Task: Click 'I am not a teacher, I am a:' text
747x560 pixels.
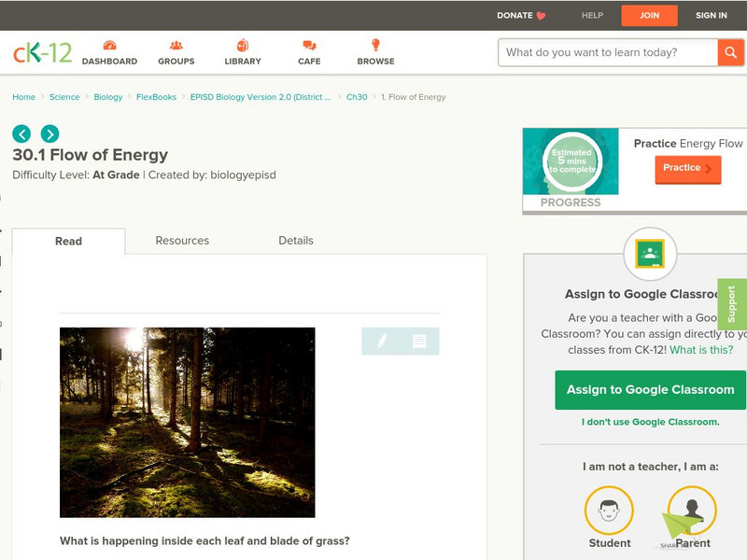Action: 650,467
